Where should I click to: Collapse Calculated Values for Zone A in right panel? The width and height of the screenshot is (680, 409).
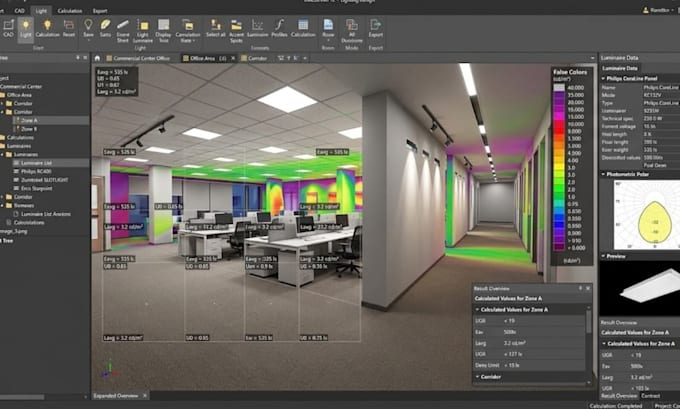click(604, 344)
